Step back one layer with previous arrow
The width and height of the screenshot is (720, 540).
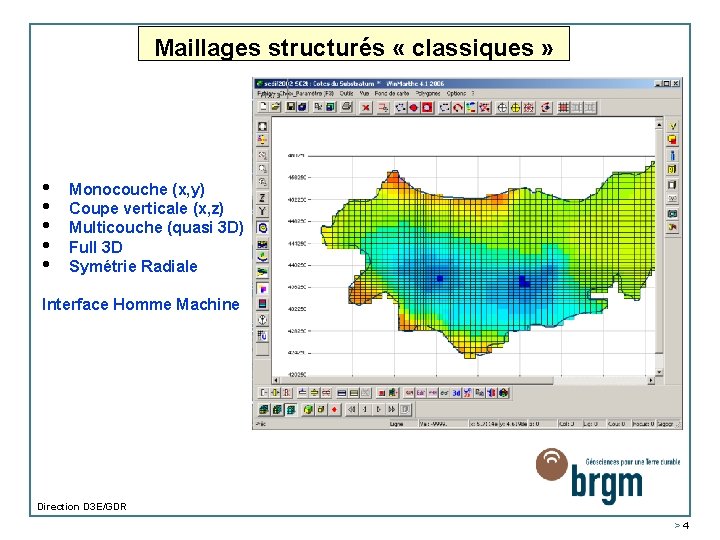coord(365,409)
